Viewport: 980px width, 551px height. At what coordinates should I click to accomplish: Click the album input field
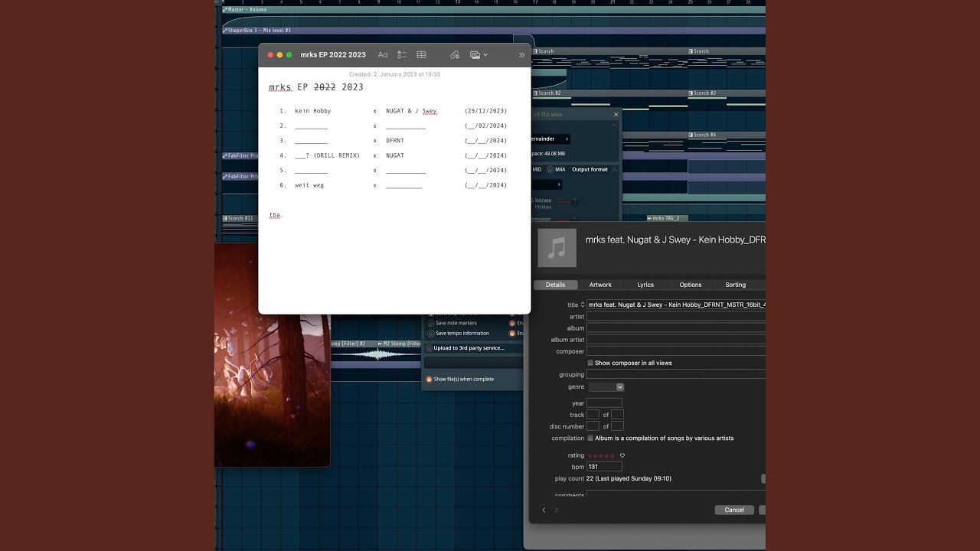pyautogui.click(x=676, y=328)
